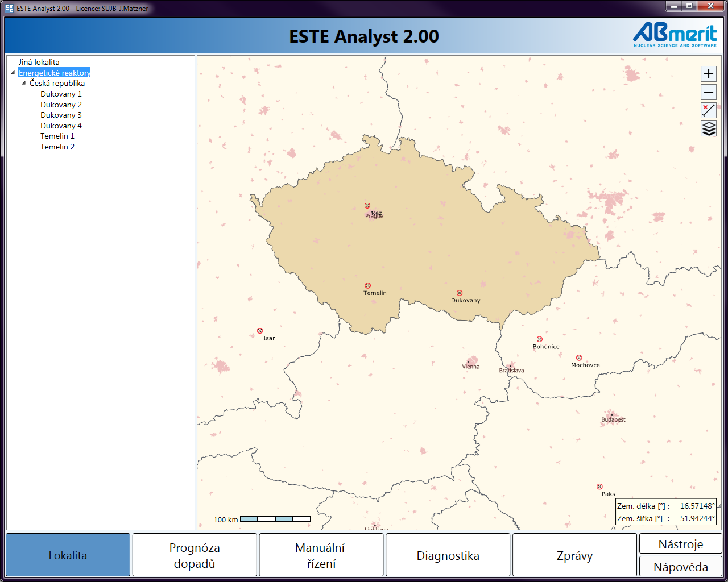Choose Dukovany 2 reactor
The width and height of the screenshot is (728, 582).
[61, 105]
